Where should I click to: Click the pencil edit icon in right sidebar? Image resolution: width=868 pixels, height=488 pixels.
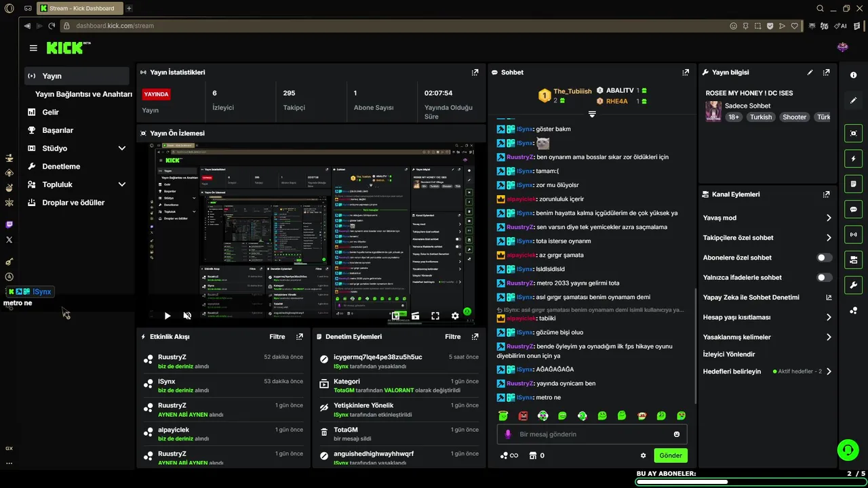pos(853,100)
